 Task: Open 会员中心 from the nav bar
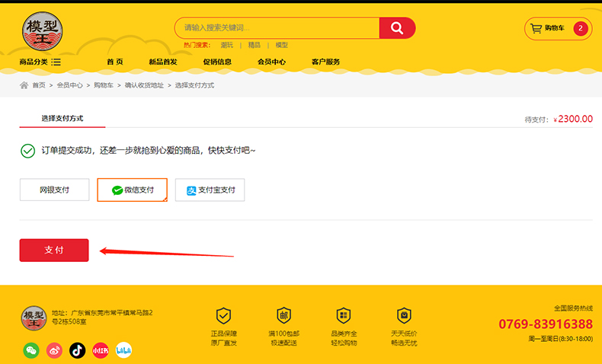click(x=271, y=62)
